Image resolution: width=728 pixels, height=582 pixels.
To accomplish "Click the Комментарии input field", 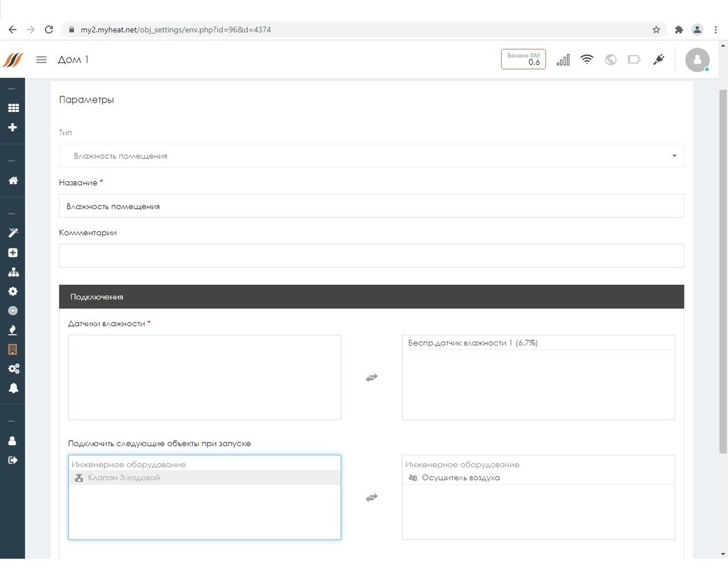I will [371, 256].
